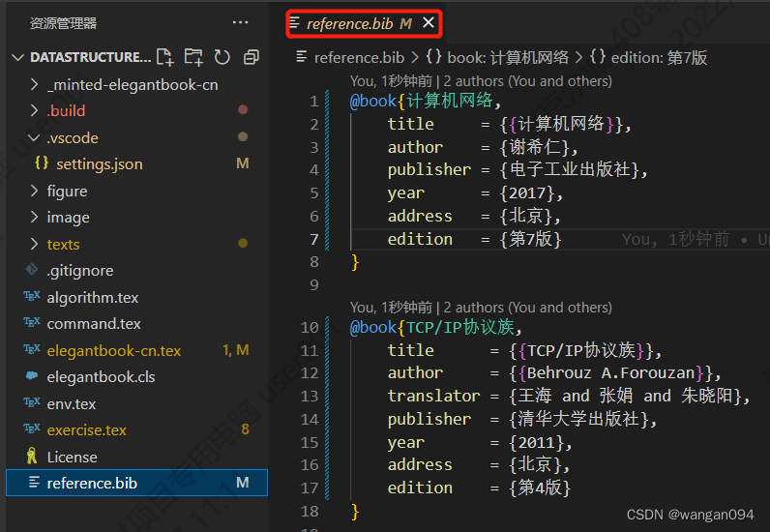The height and width of the screenshot is (532, 770).
Task: Click the author 谢希仁 on line 3
Action: 536,147
